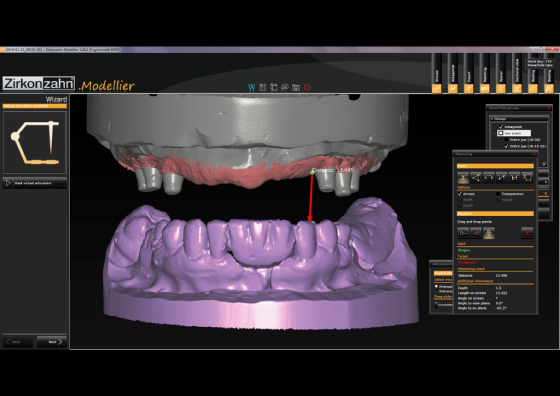Click the Next wizard button
This screenshot has height=396, width=560.
52,342
